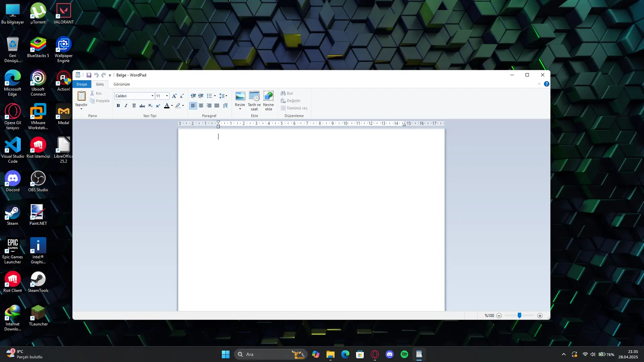
Task: Expand the line spacing dropdown
Action: pyautogui.click(x=226, y=96)
